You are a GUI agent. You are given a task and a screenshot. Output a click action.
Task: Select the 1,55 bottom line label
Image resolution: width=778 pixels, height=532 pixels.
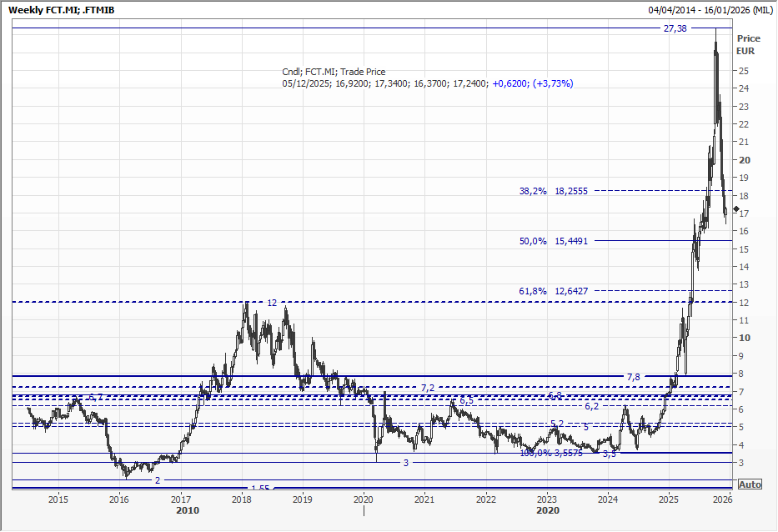click(260, 488)
